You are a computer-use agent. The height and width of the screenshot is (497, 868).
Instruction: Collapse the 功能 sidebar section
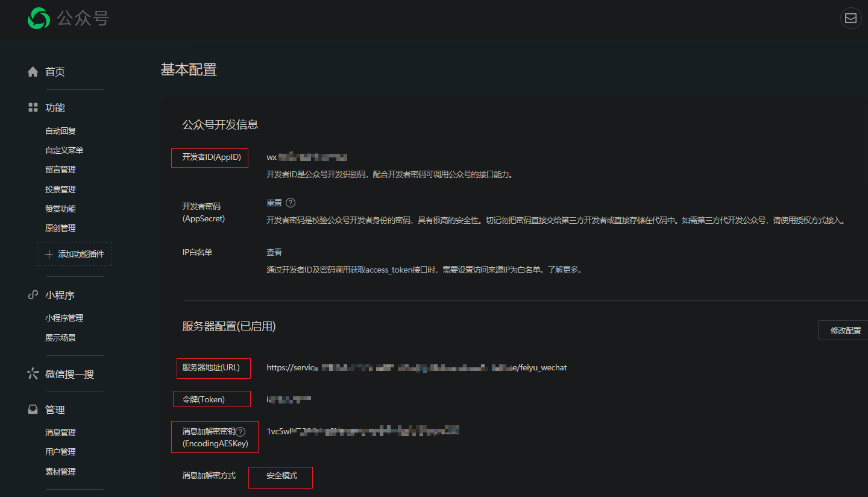pyautogui.click(x=55, y=107)
